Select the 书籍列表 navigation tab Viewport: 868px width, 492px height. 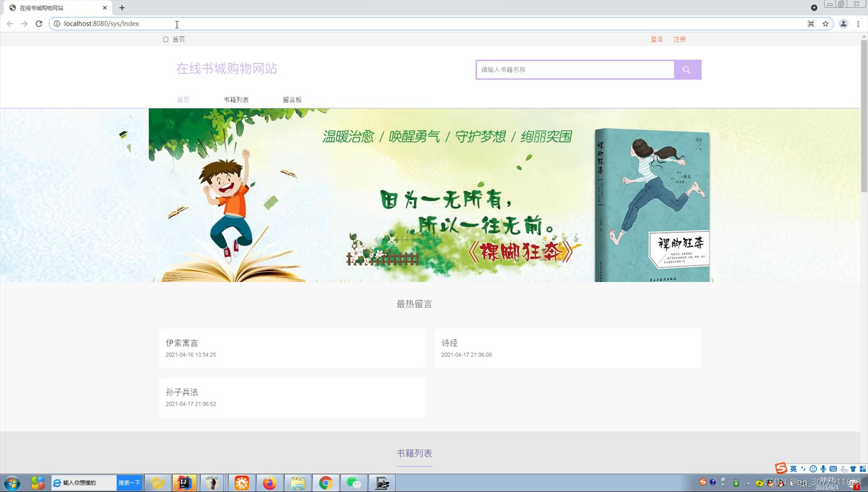pos(236,99)
